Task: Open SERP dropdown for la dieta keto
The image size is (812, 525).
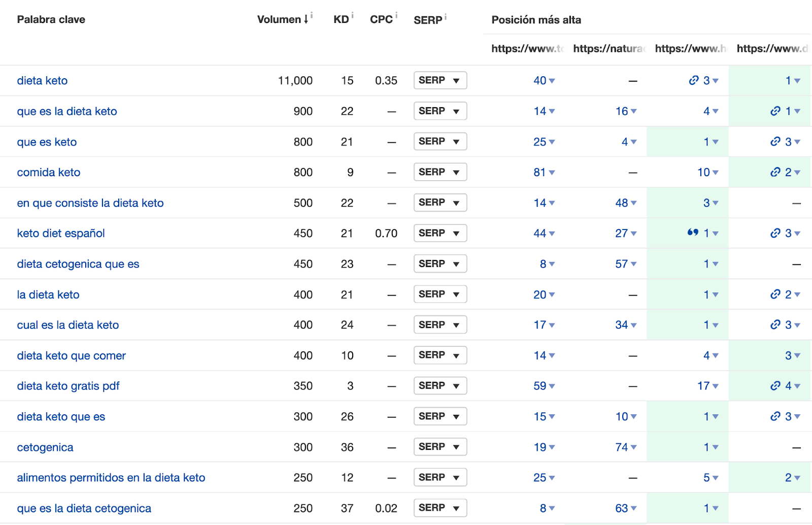Action: click(x=439, y=294)
